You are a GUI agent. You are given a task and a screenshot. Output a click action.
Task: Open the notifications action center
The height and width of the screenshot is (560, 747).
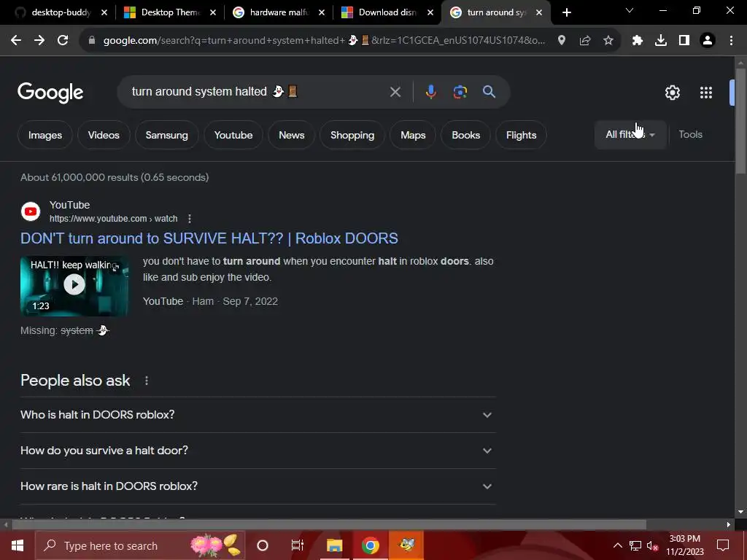(723, 545)
